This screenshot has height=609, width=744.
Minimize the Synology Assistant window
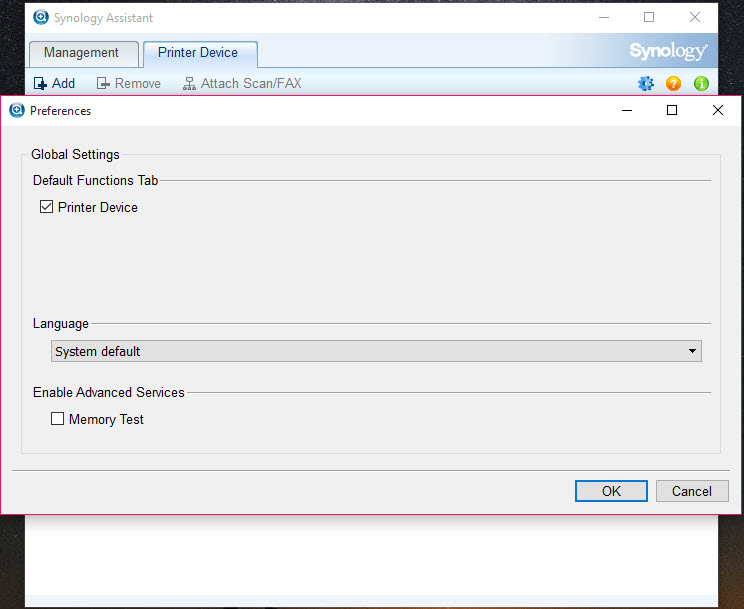click(604, 18)
